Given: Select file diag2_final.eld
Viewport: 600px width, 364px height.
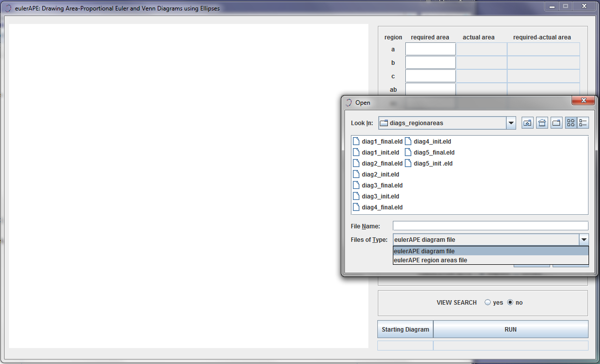Looking at the screenshot, I should click(378, 164).
